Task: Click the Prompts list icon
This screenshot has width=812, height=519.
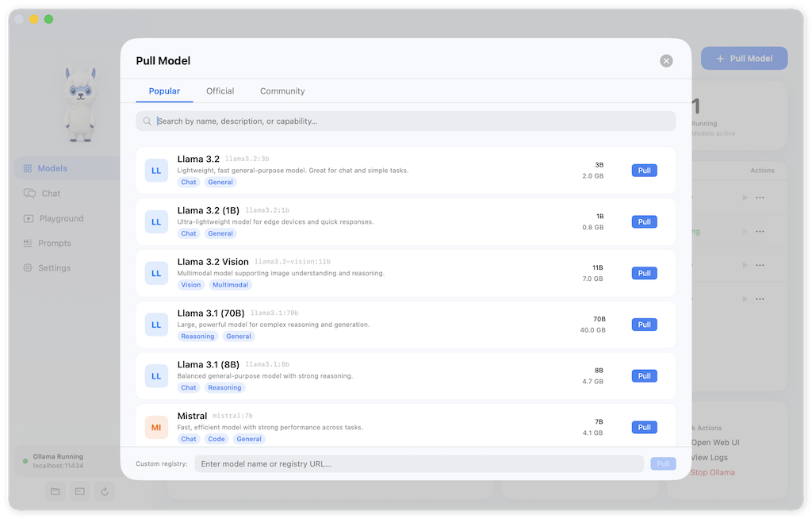Action: coord(28,243)
